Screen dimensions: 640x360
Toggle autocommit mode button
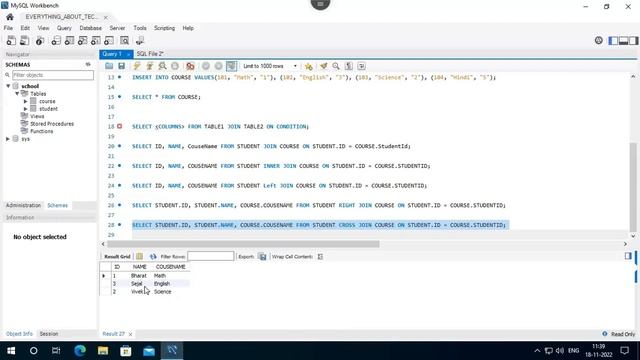pyautogui.click(x=231, y=66)
